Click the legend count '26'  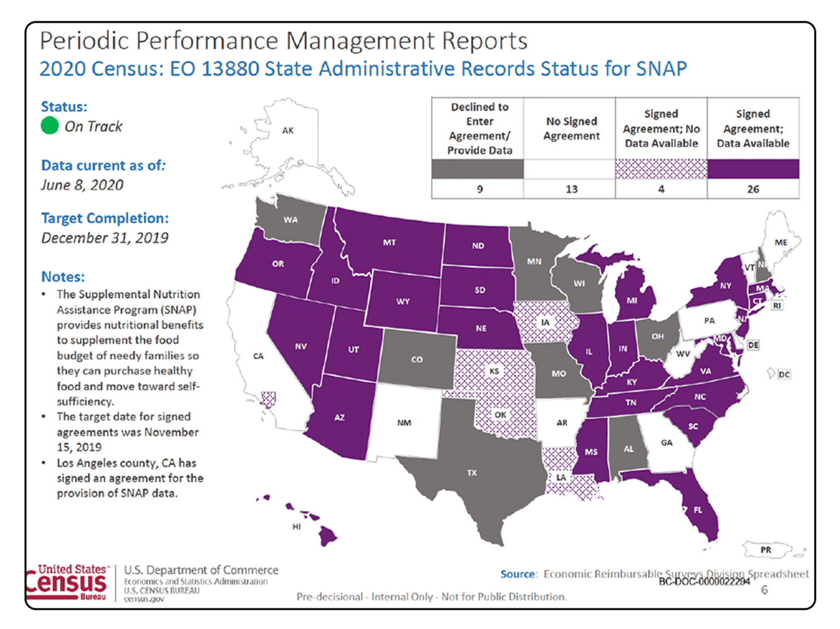(x=753, y=189)
